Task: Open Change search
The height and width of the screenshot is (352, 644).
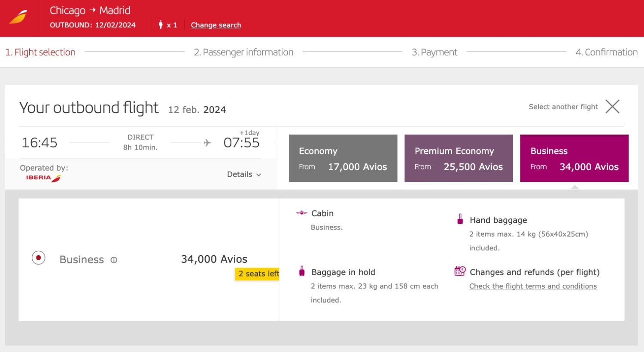Action: pos(216,25)
